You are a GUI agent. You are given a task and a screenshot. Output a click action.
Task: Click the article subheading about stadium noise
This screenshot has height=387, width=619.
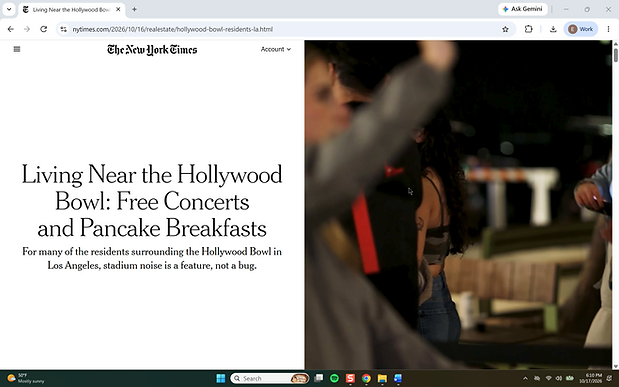tap(152, 258)
